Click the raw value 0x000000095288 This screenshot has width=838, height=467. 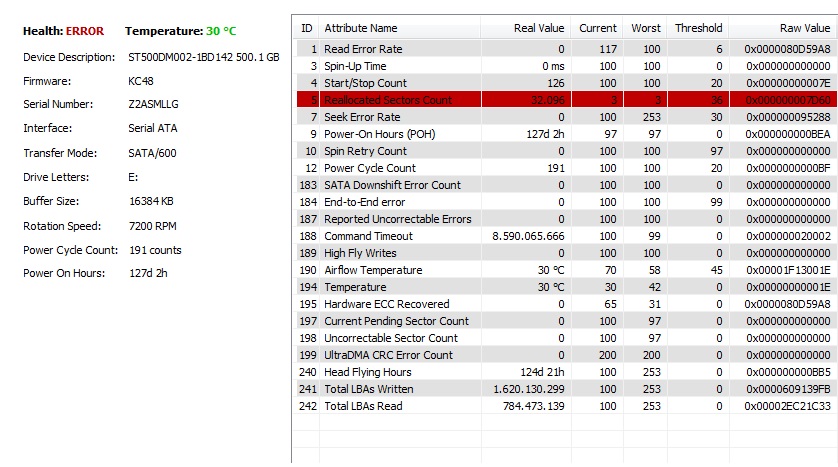[x=788, y=117]
